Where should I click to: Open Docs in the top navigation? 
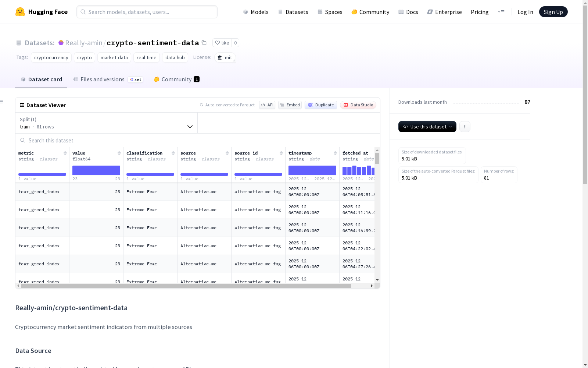pyautogui.click(x=408, y=12)
